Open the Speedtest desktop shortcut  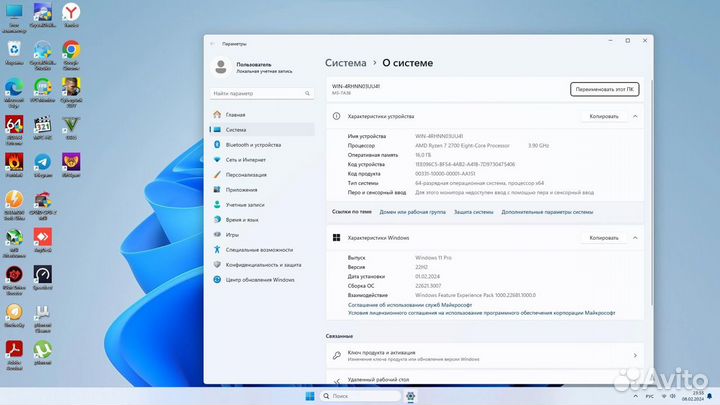pos(43,278)
